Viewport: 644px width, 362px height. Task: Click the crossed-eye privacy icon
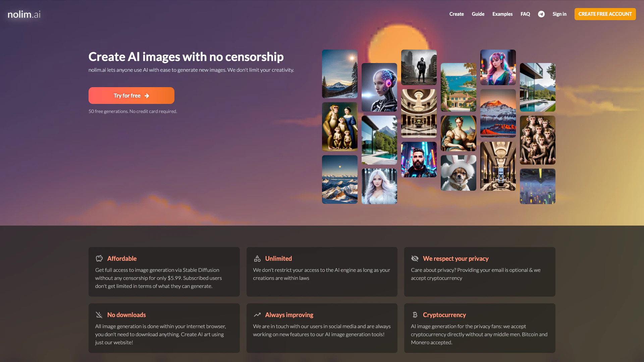point(415,258)
